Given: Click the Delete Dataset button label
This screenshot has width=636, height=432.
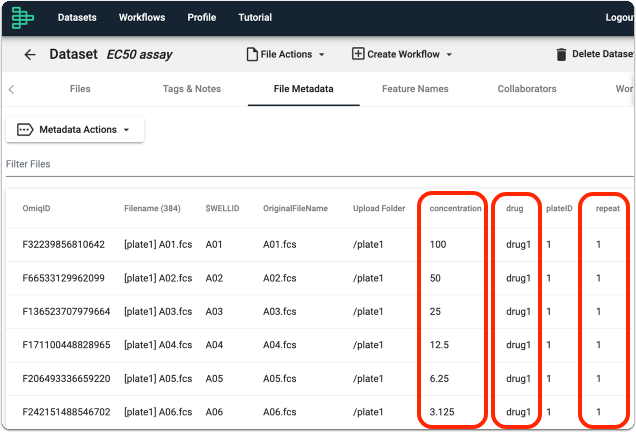Looking at the screenshot, I should click(603, 54).
